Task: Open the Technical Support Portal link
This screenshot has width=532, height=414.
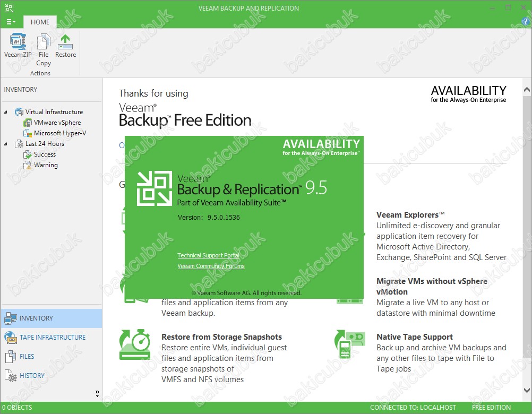Action: tap(208, 255)
